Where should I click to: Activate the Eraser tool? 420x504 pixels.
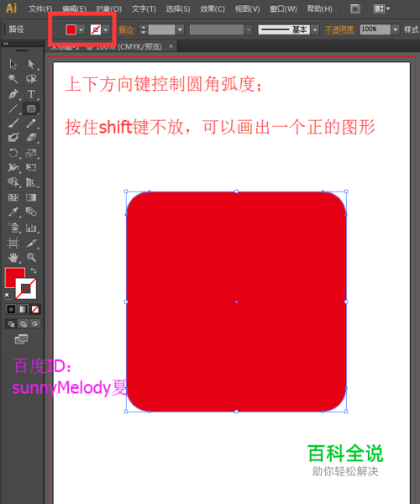[x=31, y=138]
